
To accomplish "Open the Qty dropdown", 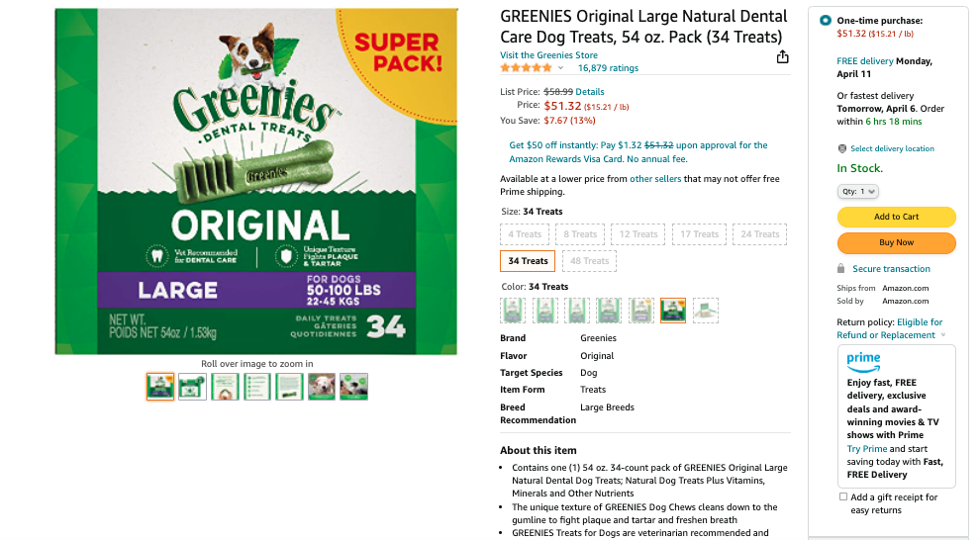I will tap(858, 191).
